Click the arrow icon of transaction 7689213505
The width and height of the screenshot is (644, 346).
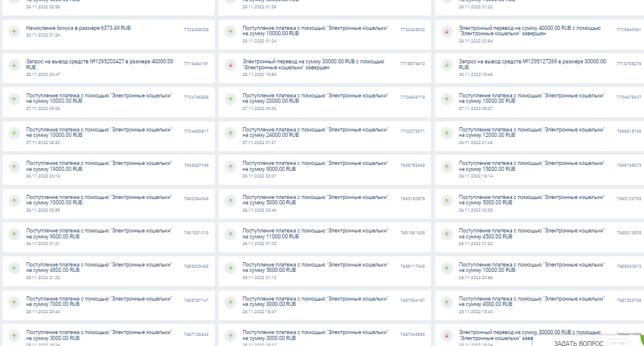447,234
